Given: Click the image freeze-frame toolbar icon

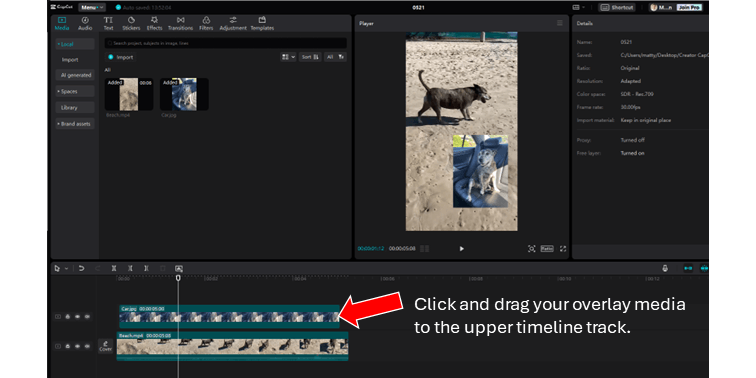Looking at the screenshot, I should [179, 269].
